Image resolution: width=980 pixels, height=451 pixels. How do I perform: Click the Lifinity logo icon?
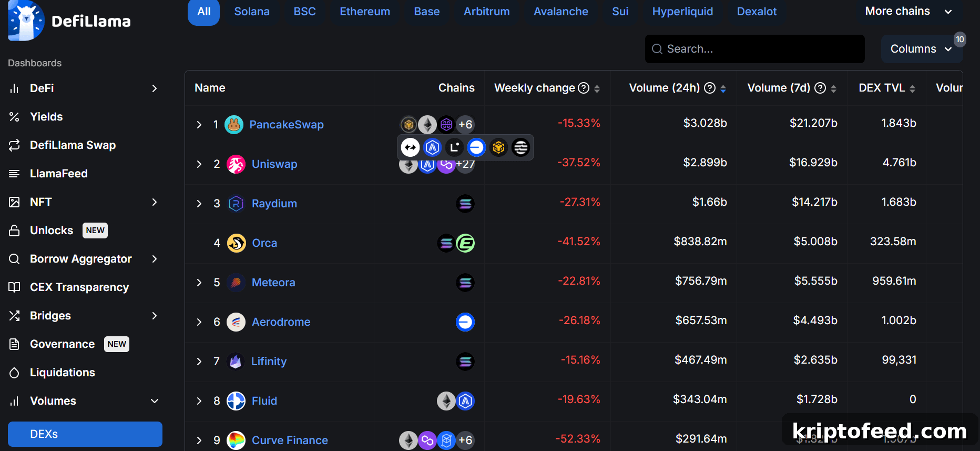236,362
